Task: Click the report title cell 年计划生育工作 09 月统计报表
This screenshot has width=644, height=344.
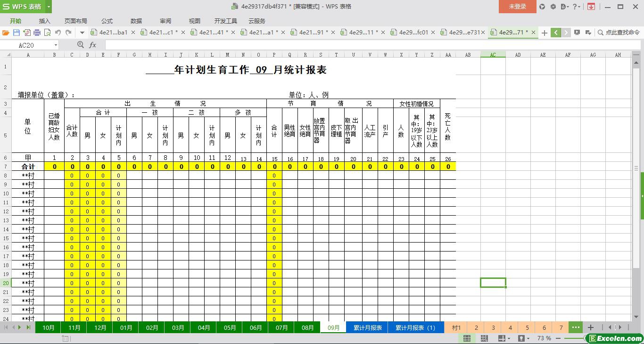Action: click(236, 70)
